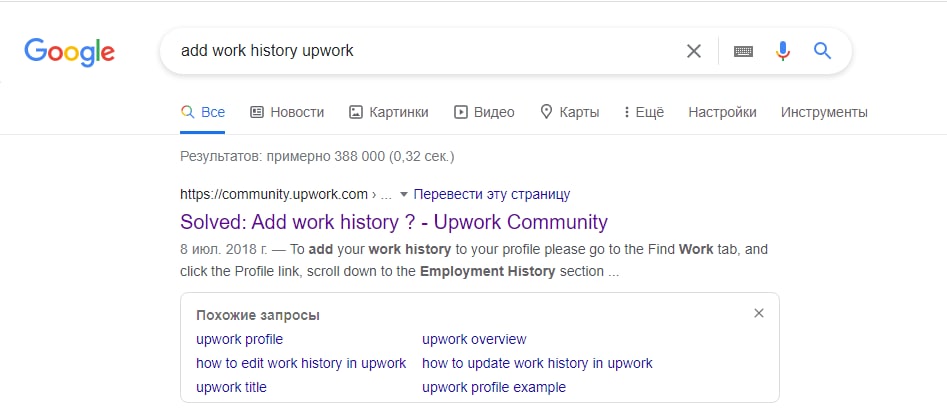Screen dimensions: 947x420
Task: Open Настройки search settings
Action: coord(722,112)
